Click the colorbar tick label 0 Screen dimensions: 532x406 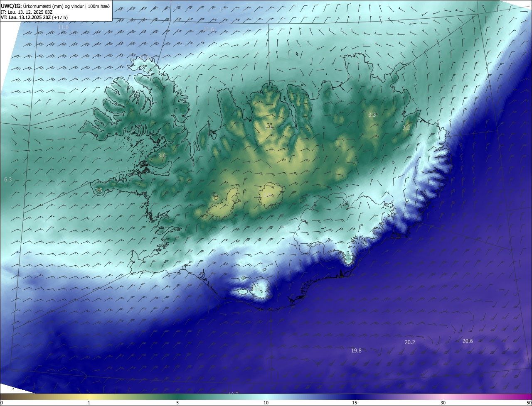click(x=2, y=403)
